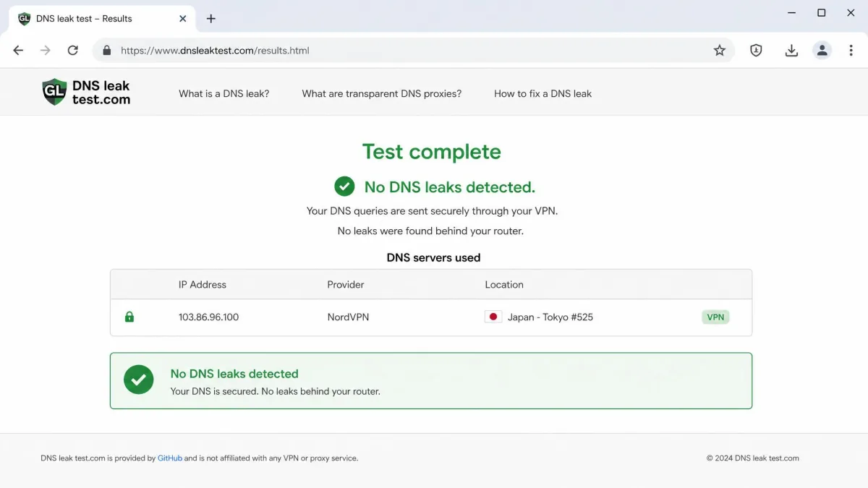Click the large checkmark in green banner

tap(138, 380)
